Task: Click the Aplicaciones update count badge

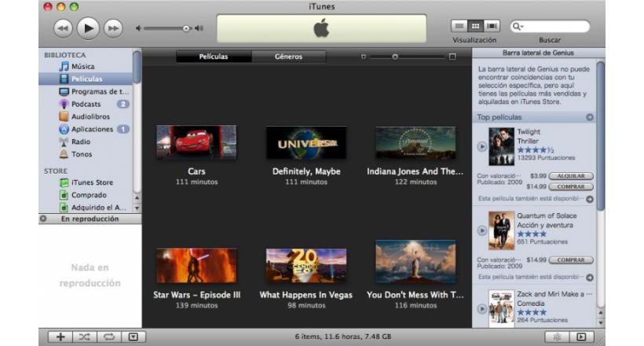Action: tap(123, 129)
